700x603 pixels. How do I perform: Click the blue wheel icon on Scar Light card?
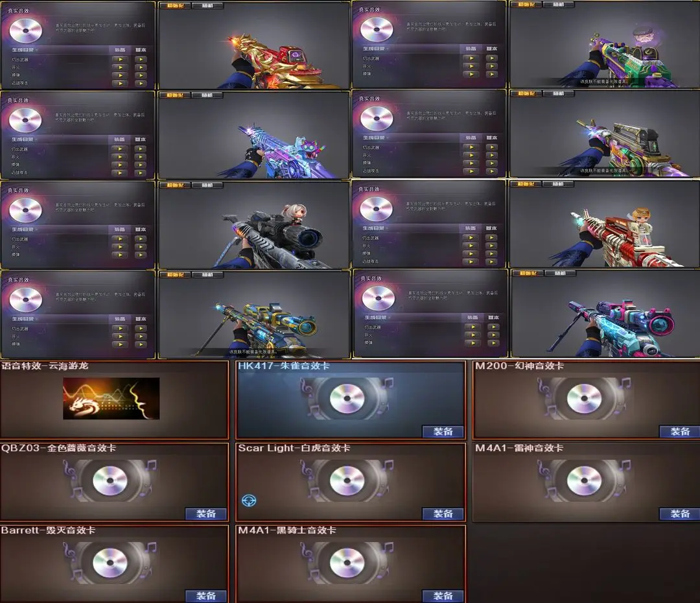tap(249, 501)
